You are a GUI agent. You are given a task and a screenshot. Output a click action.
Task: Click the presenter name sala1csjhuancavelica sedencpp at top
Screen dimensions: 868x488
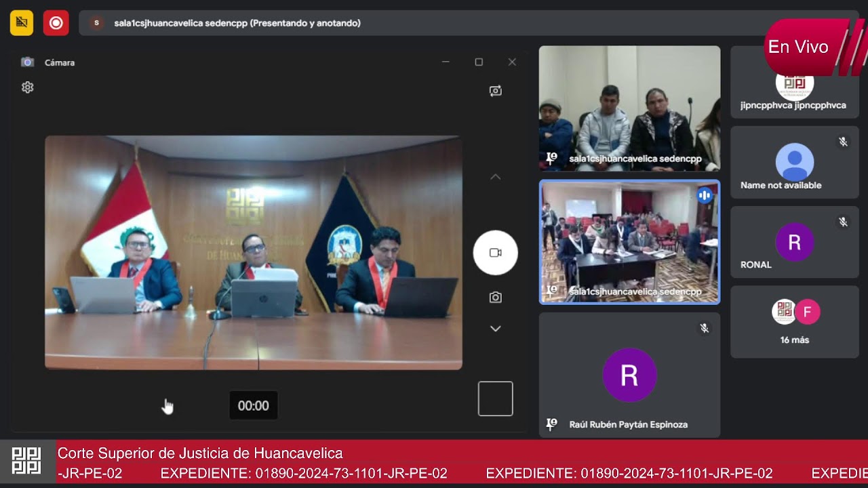tap(237, 23)
